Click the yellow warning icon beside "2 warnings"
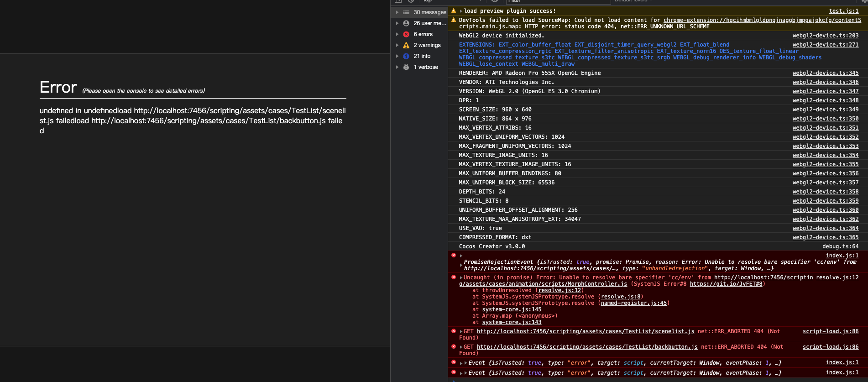This screenshot has height=382, width=868. (406, 45)
